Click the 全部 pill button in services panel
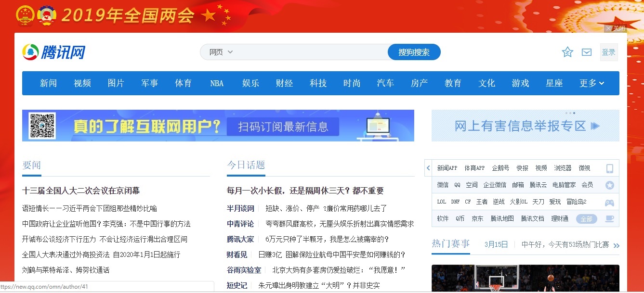The image size is (644, 293). tap(586, 219)
